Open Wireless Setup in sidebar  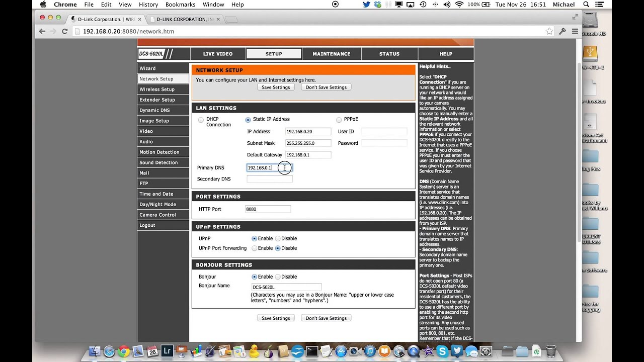tap(163, 89)
